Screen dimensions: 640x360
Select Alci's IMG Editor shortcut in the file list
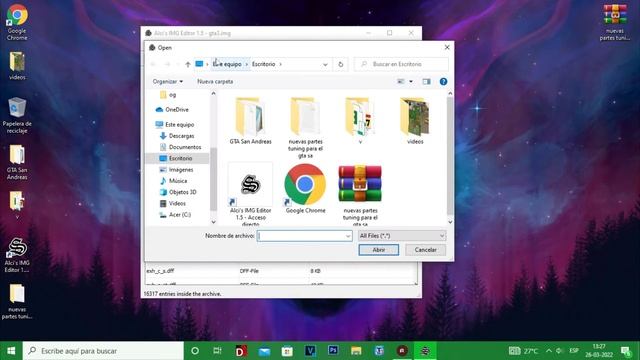tap(250, 195)
